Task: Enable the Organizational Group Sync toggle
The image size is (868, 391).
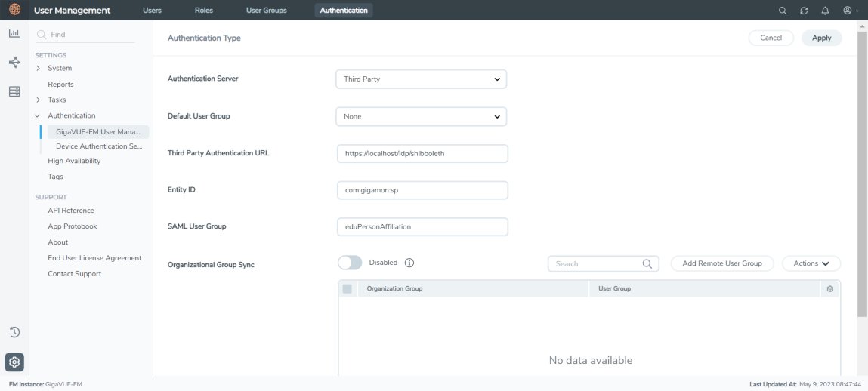Action: 350,263
